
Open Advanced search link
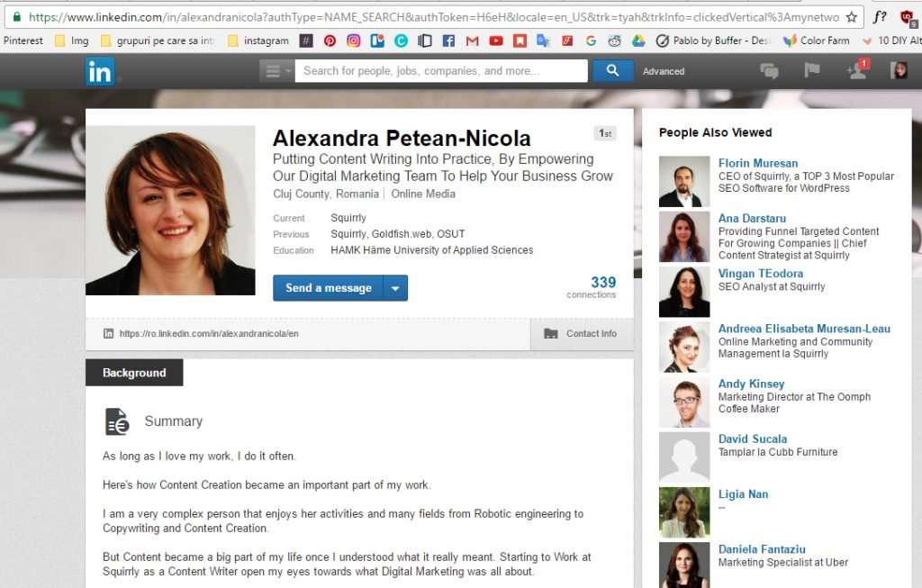click(664, 71)
